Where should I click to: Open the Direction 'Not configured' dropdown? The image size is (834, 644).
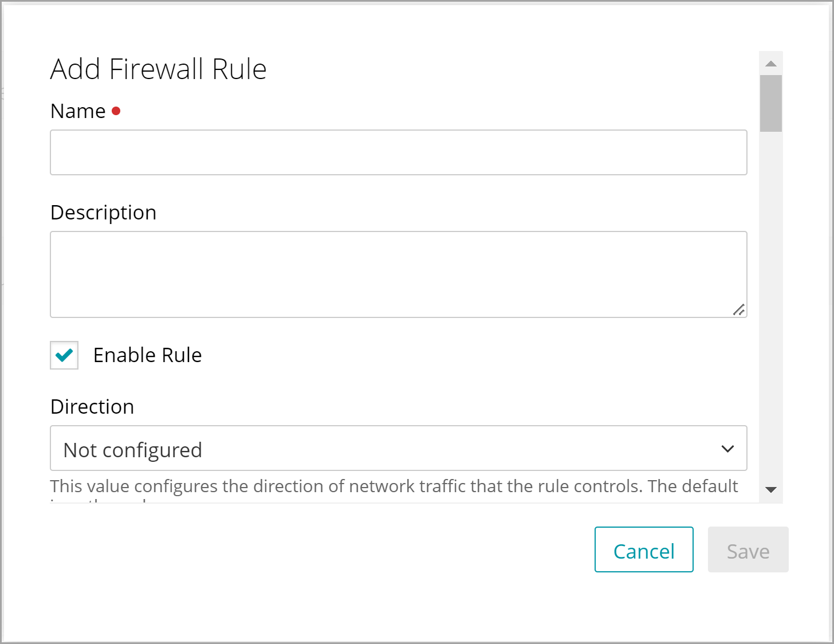tap(398, 448)
